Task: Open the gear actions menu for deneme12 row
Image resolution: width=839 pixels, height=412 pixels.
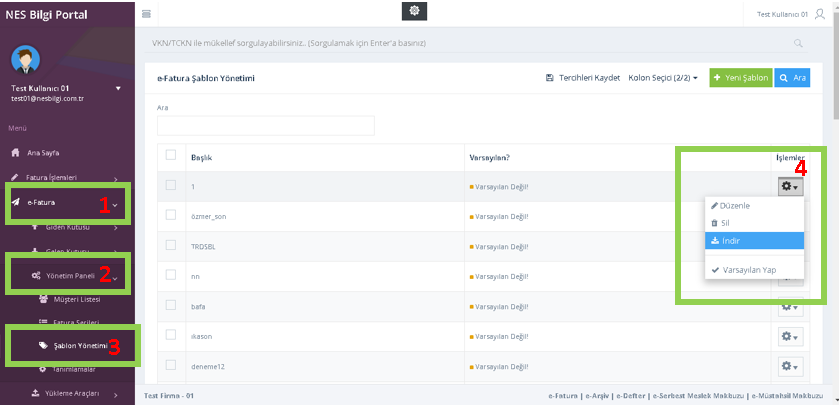Action: (x=790, y=367)
